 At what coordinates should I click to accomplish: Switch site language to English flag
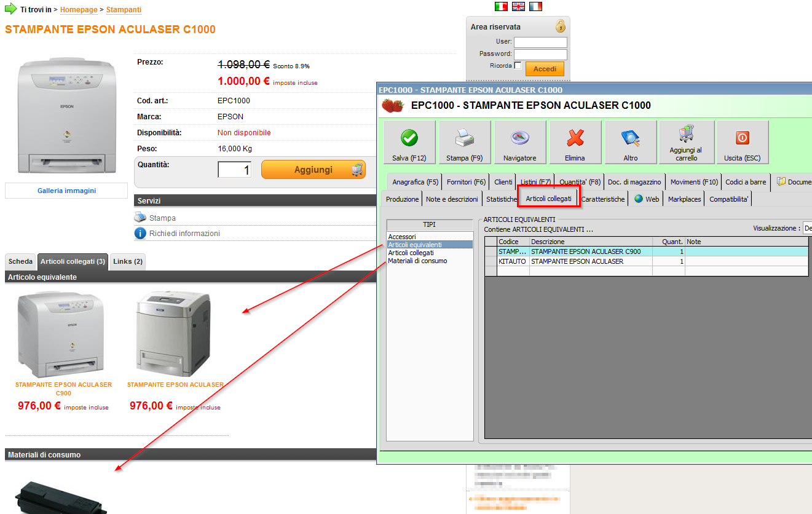click(x=518, y=7)
